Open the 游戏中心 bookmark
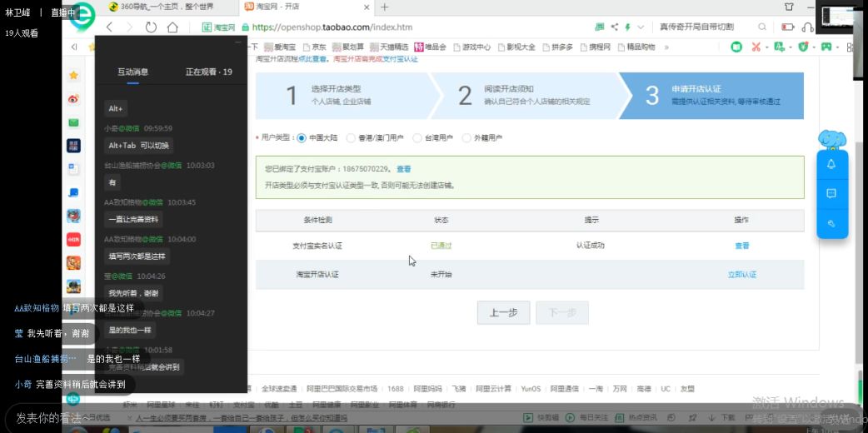This screenshot has height=433, width=868. [471, 47]
